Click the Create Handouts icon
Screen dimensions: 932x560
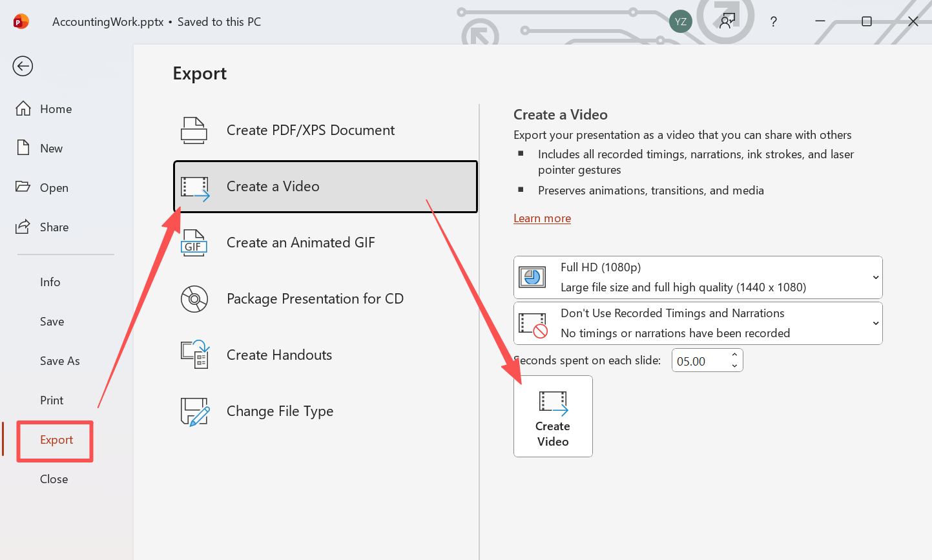[194, 355]
